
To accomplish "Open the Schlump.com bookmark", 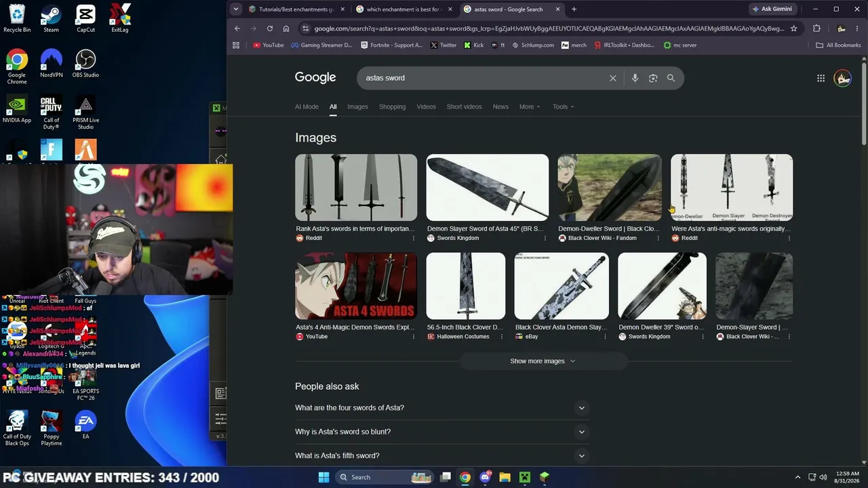I will pos(532,45).
